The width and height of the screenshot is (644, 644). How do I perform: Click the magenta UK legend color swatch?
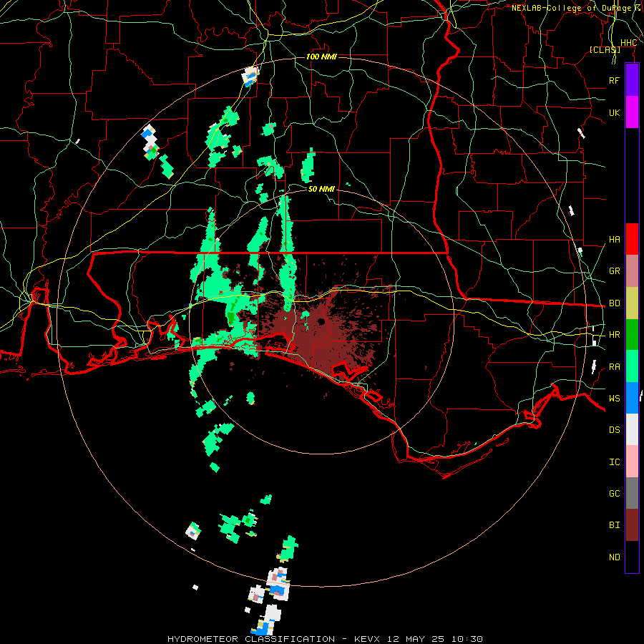coord(632,112)
